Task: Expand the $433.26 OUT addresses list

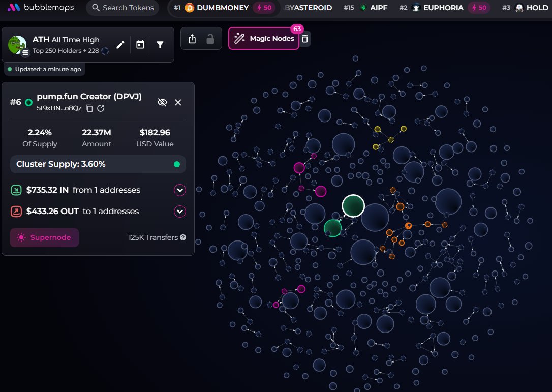Action: point(180,212)
